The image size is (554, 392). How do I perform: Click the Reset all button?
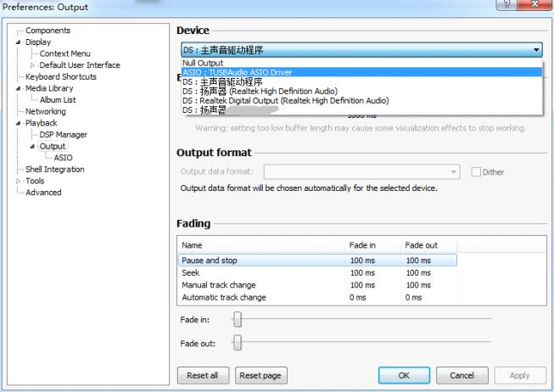pos(202,375)
